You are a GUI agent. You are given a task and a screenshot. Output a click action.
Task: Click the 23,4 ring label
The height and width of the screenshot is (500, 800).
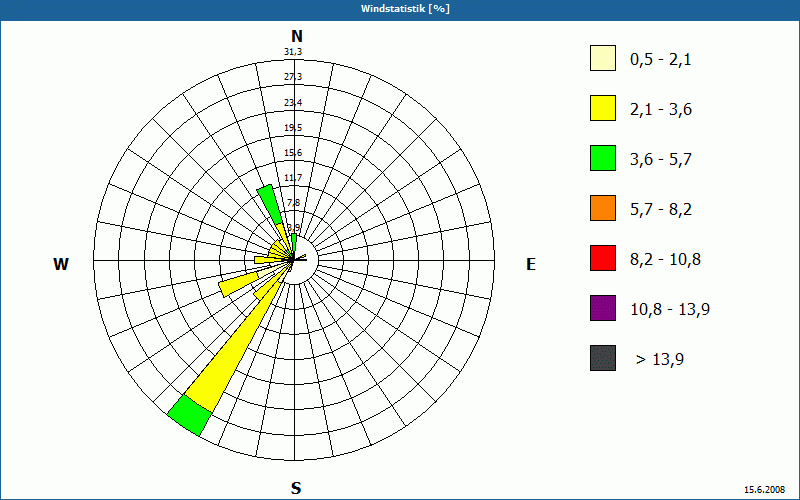[x=293, y=103]
